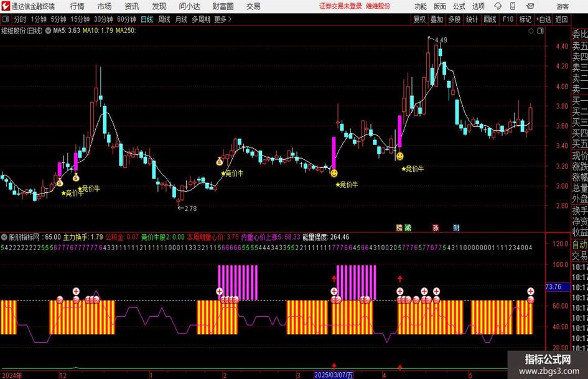Open the 版面 layout dropdown
Screen dimensions: 588x379
[439, 6]
